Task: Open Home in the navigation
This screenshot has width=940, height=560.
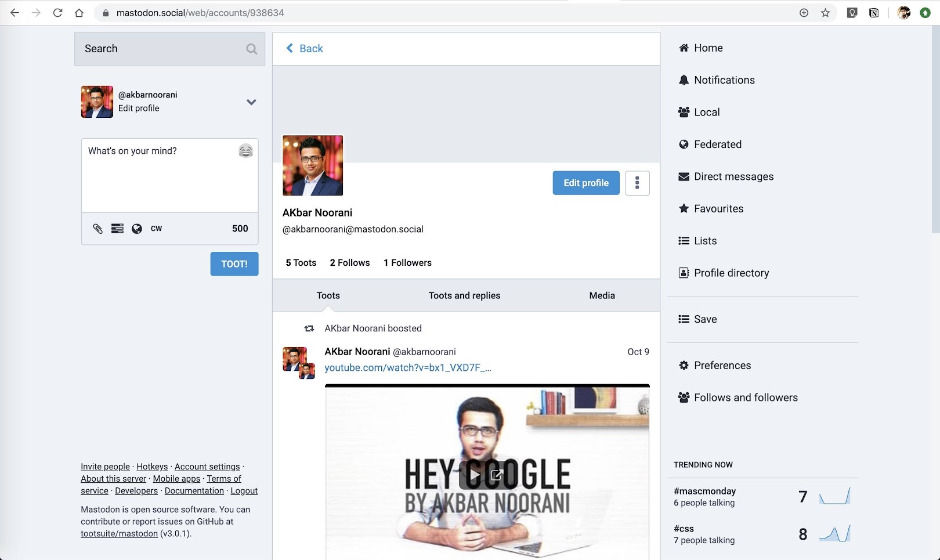Action: click(701, 48)
